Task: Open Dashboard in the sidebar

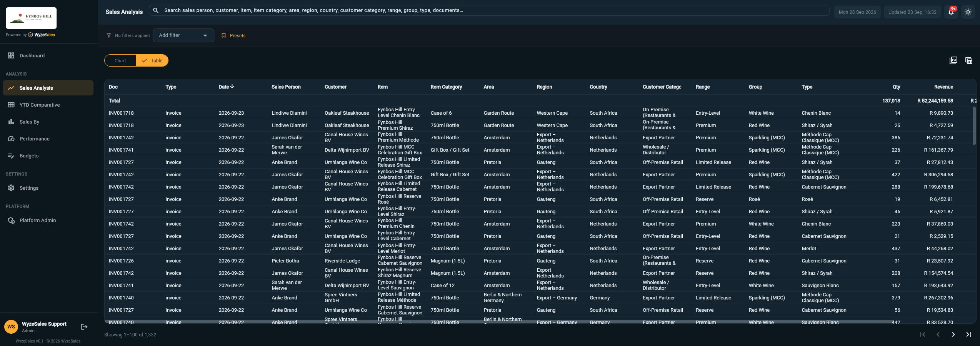Action: click(x=48, y=55)
